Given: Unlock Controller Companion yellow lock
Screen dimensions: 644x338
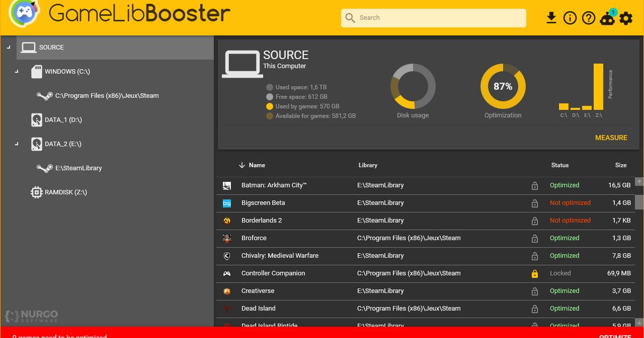Looking at the screenshot, I should (535, 274).
